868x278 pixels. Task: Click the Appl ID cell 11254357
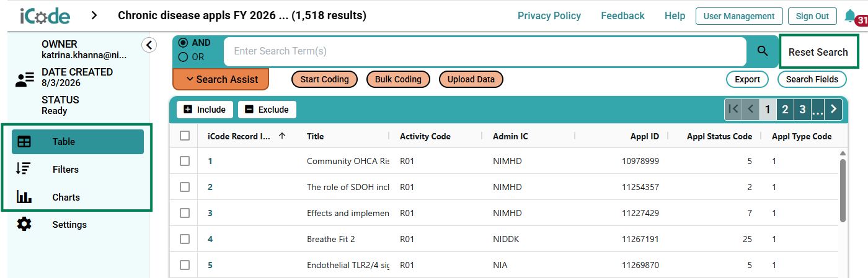(x=640, y=187)
